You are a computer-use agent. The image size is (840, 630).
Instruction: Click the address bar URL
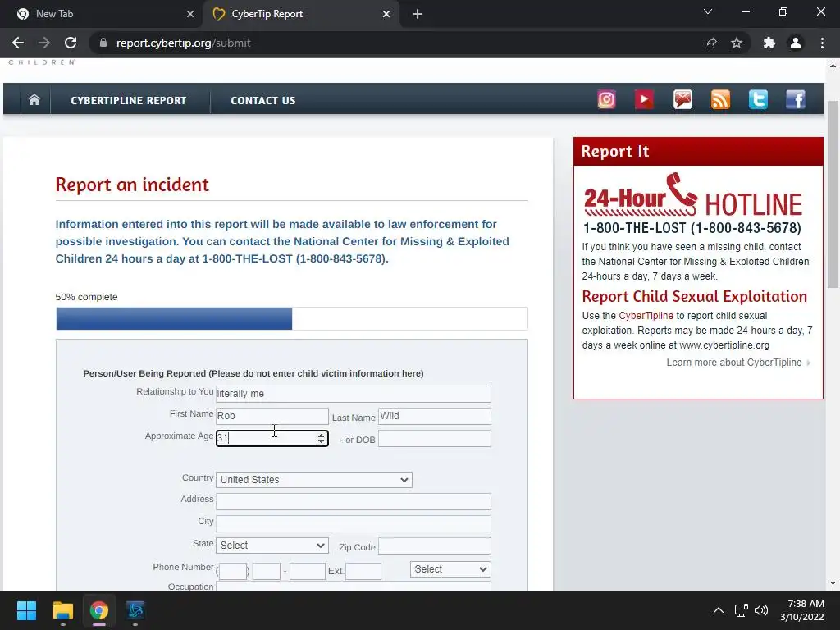183,43
